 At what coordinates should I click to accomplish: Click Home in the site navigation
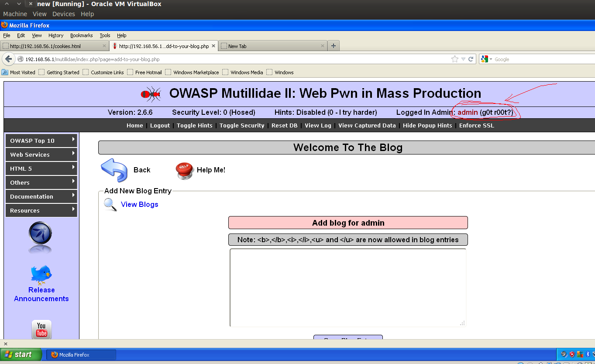point(135,125)
